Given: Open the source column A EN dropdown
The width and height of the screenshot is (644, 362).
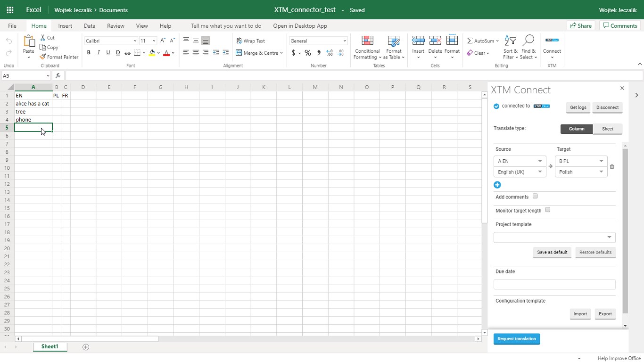Looking at the screenshot, I should point(520,161).
